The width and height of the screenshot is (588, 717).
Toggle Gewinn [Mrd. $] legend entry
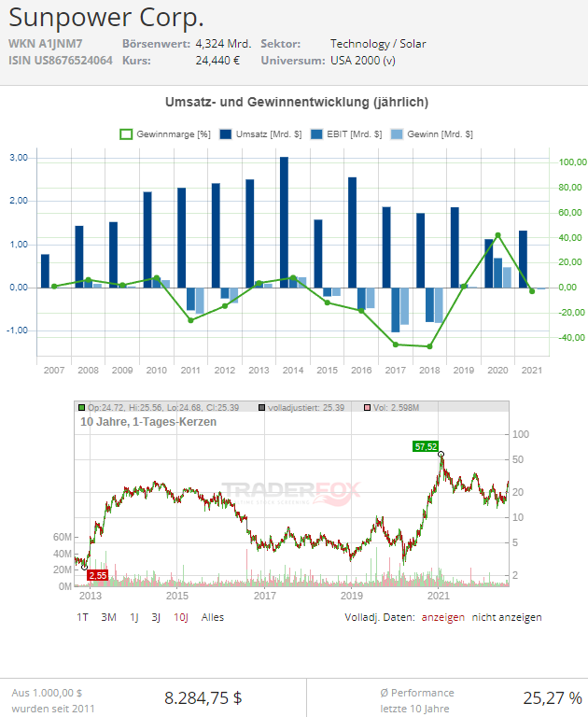click(x=431, y=134)
